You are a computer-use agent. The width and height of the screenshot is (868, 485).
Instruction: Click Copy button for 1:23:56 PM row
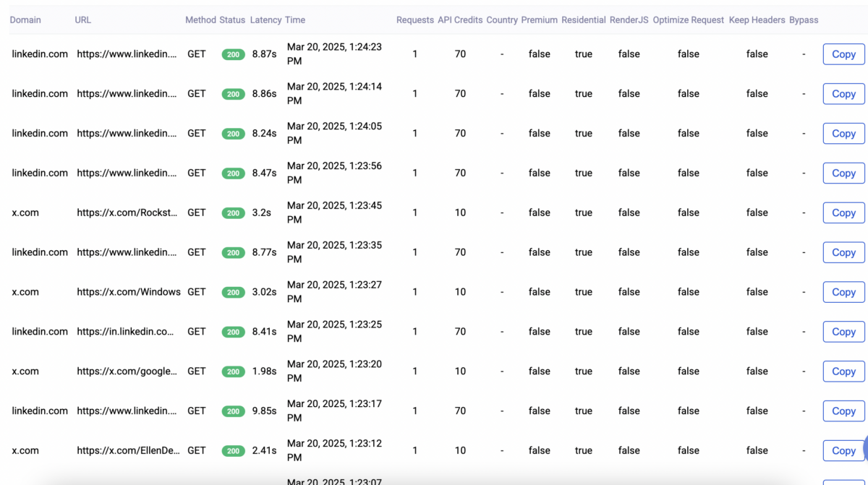point(843,173)
